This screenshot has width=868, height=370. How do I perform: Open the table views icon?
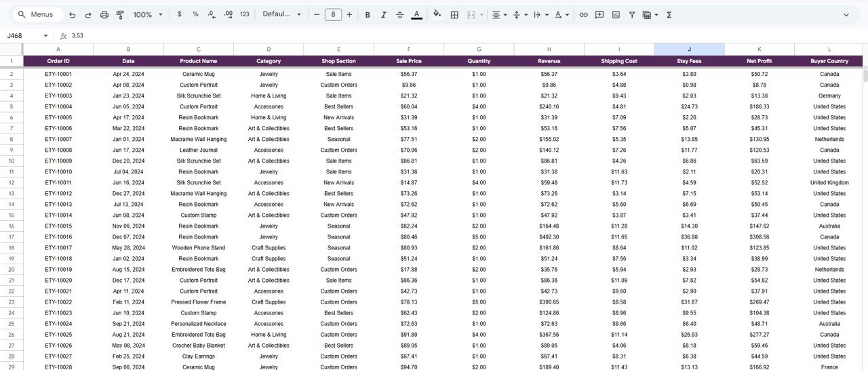pyautogui.click(x=647, y=14)
